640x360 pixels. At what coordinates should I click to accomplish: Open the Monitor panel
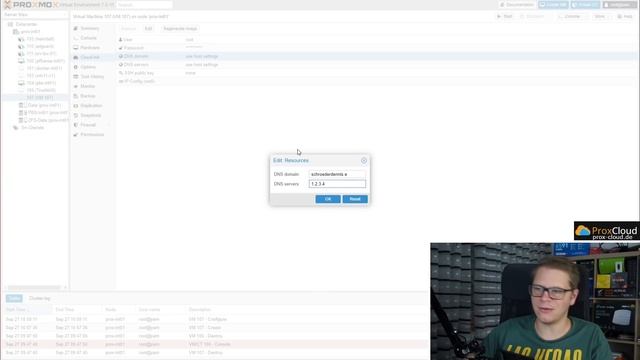coord(87,86)
